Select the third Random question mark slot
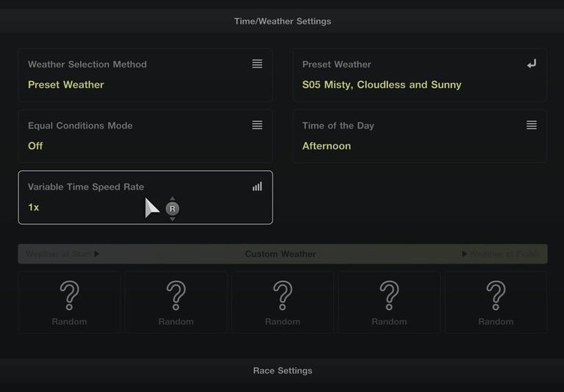This screenshot has height=392, width=564. click(x=283, y=302)
